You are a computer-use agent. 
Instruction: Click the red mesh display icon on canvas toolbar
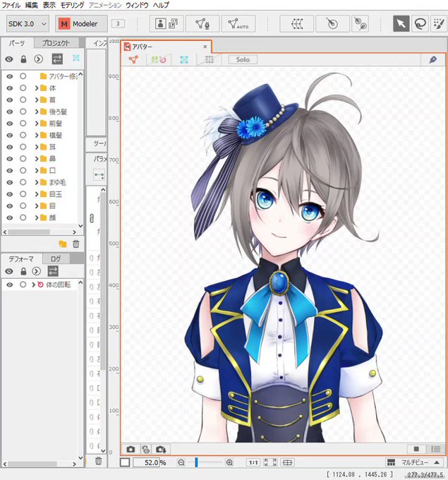pos(133,59)
